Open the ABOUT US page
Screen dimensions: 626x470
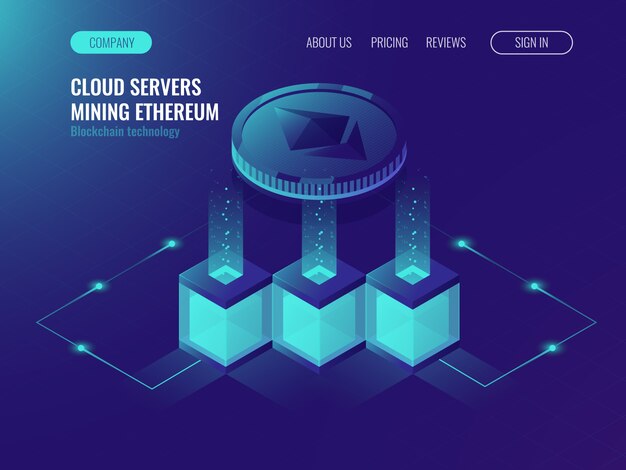tap(329, 42)
